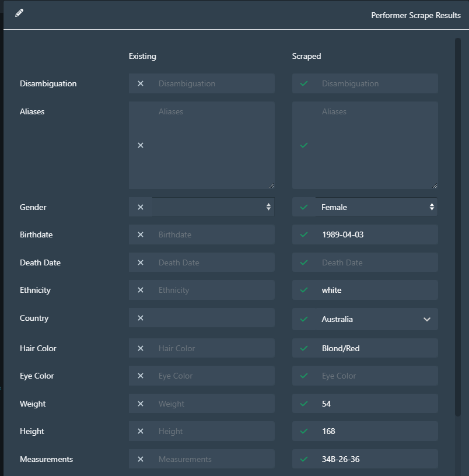
Task: Toggle the checkmark for scraped Height 168
Action: coord(303,430)
